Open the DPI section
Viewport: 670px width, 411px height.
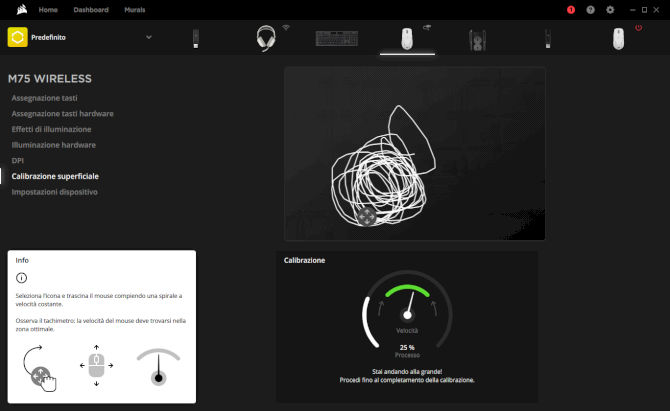18,161
